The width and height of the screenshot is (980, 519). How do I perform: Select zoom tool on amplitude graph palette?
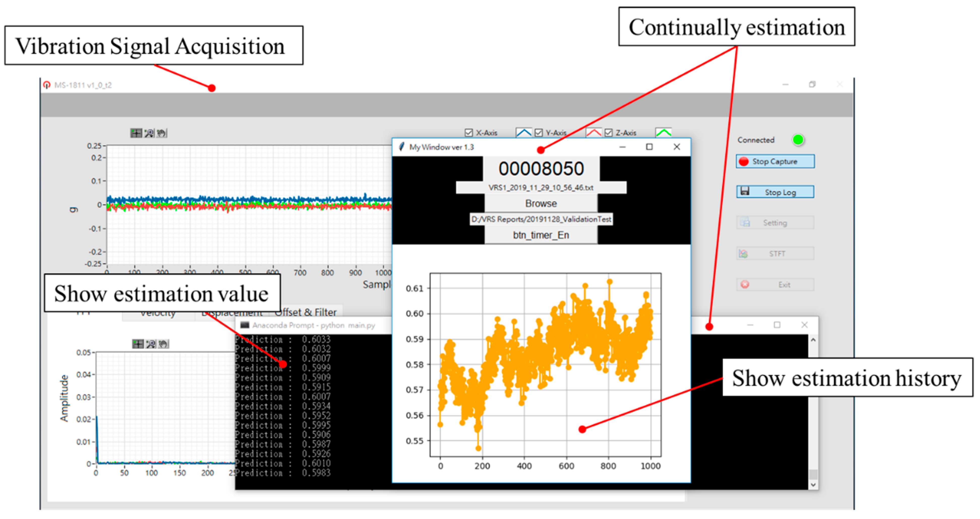pyautogui.click(x=151, y=344)
